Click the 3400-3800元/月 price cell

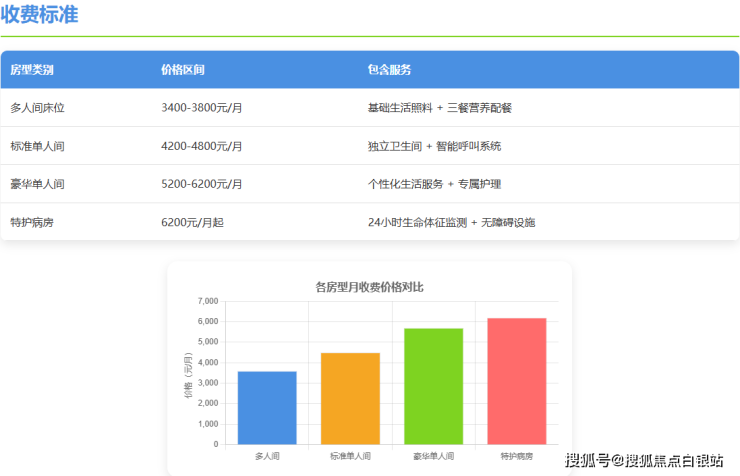pyautogui.click(x=202, y=108)
